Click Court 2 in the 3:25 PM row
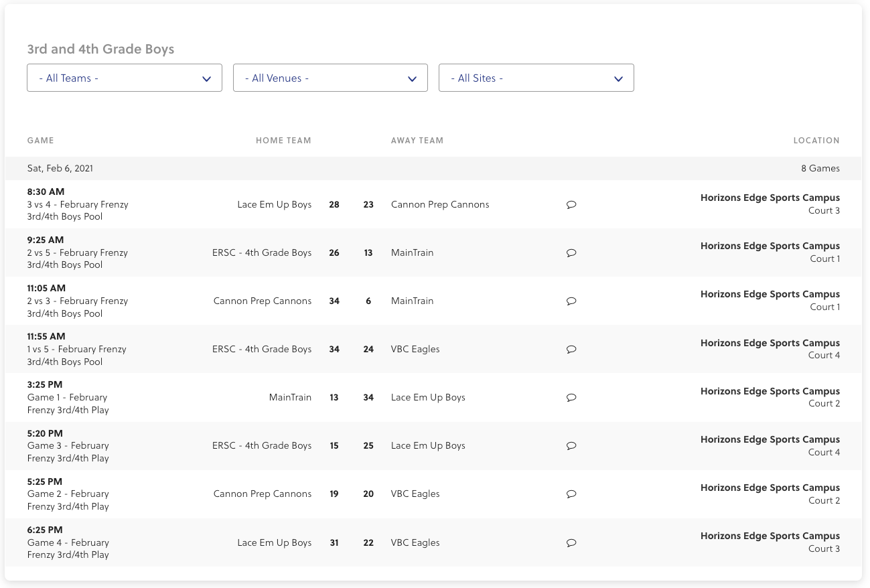Viewport: 870px width, 588px height. pos(824,403)
